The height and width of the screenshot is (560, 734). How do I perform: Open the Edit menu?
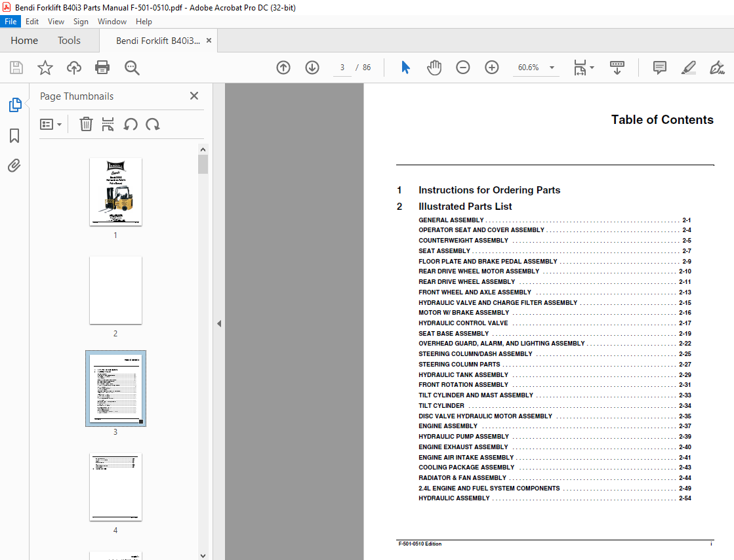[x=32, y=22]
